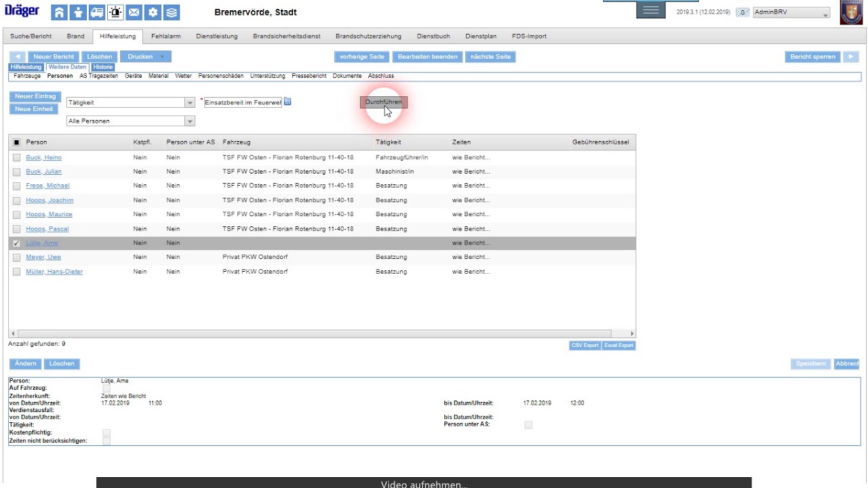
Task: Open the Fahrzeuge section
Action: click(x=27, y=76)
